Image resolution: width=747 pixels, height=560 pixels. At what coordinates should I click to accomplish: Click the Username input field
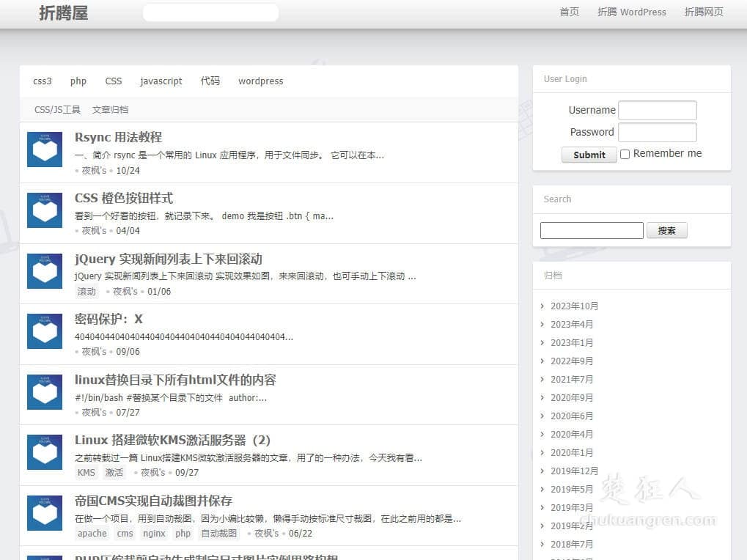tap(657, 110)
